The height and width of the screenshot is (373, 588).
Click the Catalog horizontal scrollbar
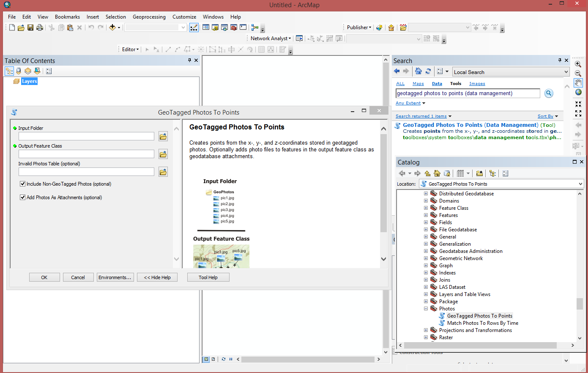point(480,345)
